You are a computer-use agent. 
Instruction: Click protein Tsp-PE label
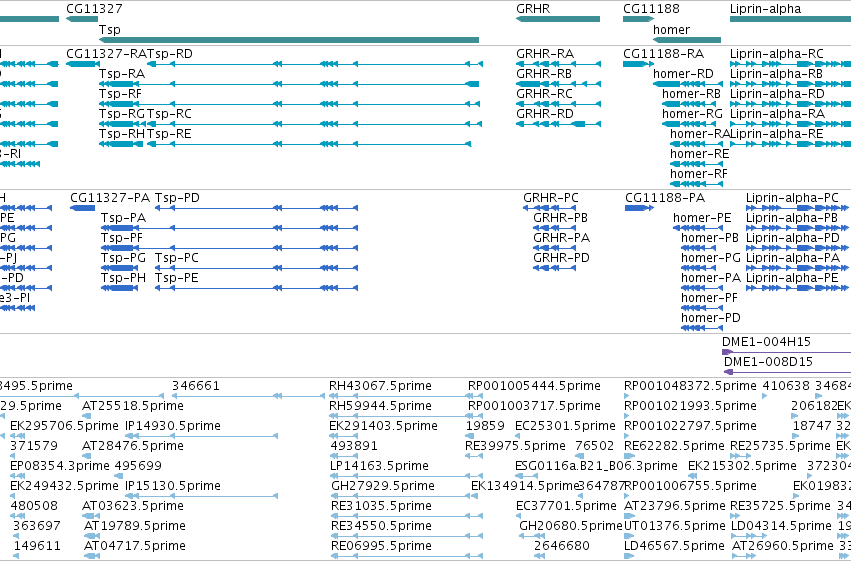click(176, 278)
